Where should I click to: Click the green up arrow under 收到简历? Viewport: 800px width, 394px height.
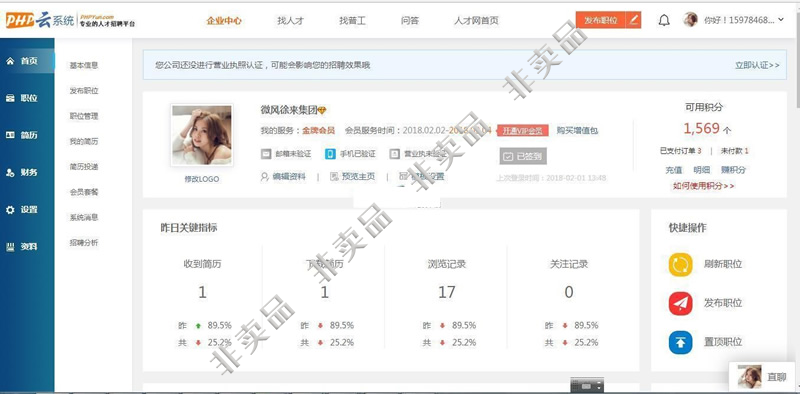[198, 326]
